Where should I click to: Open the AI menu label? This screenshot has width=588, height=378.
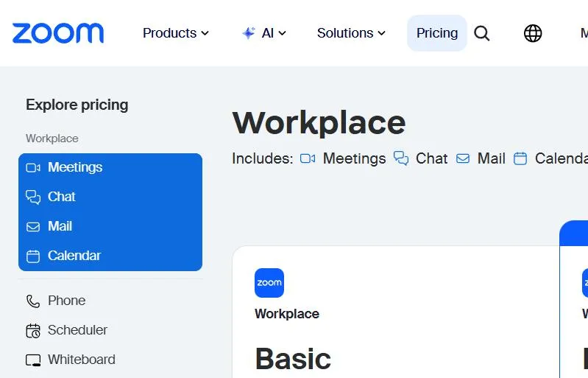tap(268, 33)
